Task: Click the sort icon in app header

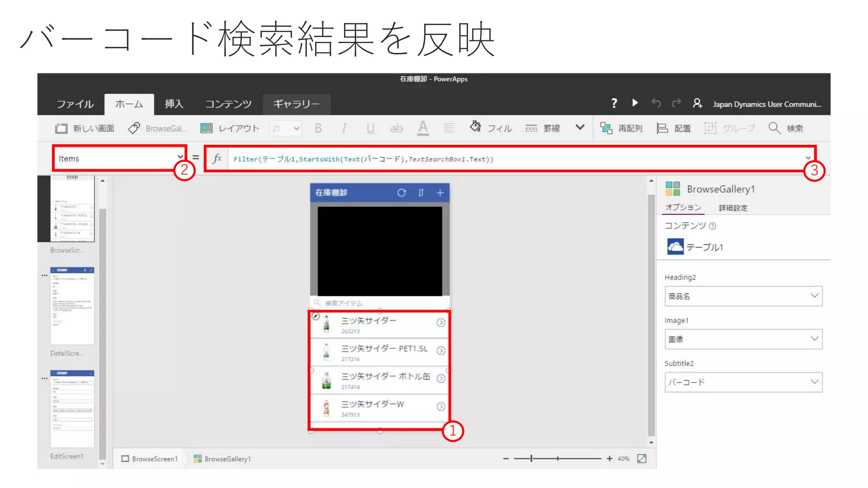Action: click(421, 193)
